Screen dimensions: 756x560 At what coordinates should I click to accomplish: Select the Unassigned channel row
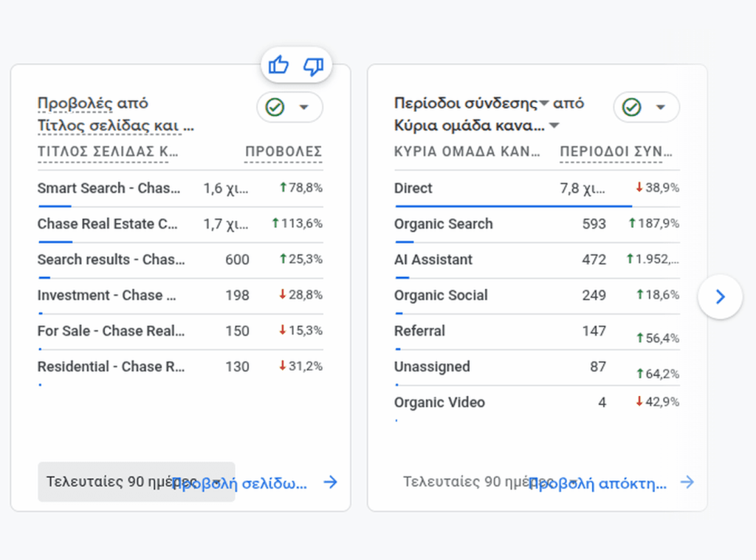537,367
